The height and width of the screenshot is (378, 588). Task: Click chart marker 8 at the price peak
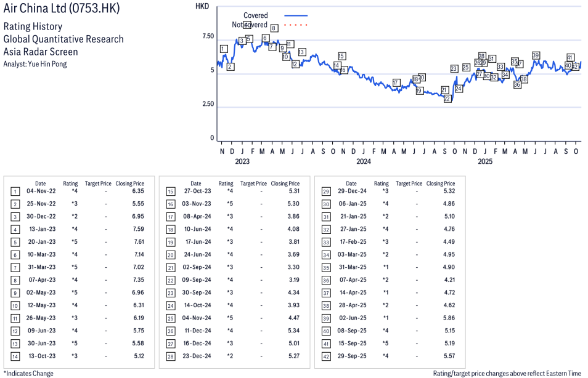coord(274,28)
